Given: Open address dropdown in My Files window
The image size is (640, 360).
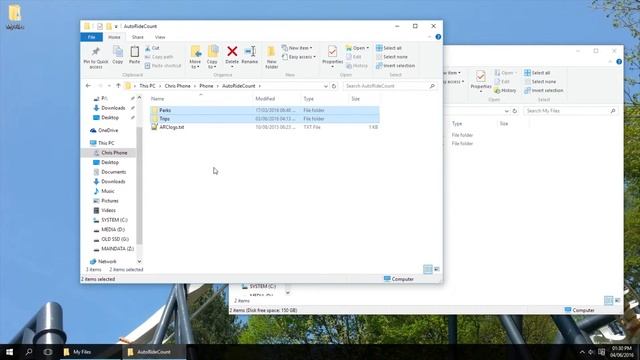Looking at the screenshot, I should tap(507, 111).
